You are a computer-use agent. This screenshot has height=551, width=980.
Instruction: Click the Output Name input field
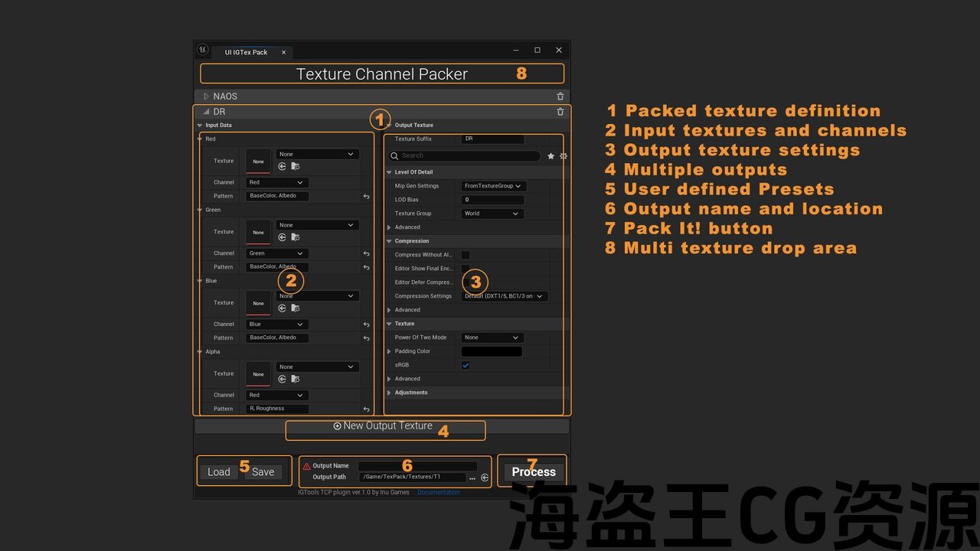417,465
